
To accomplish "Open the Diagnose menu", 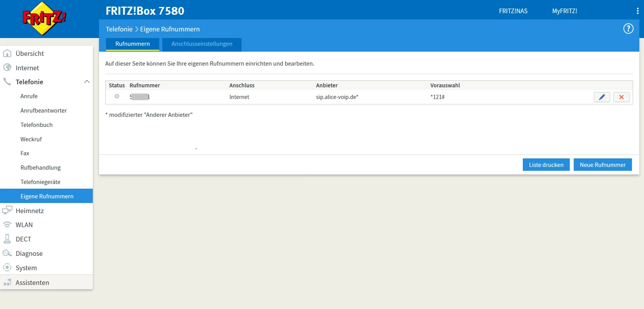I will point(29,253).
